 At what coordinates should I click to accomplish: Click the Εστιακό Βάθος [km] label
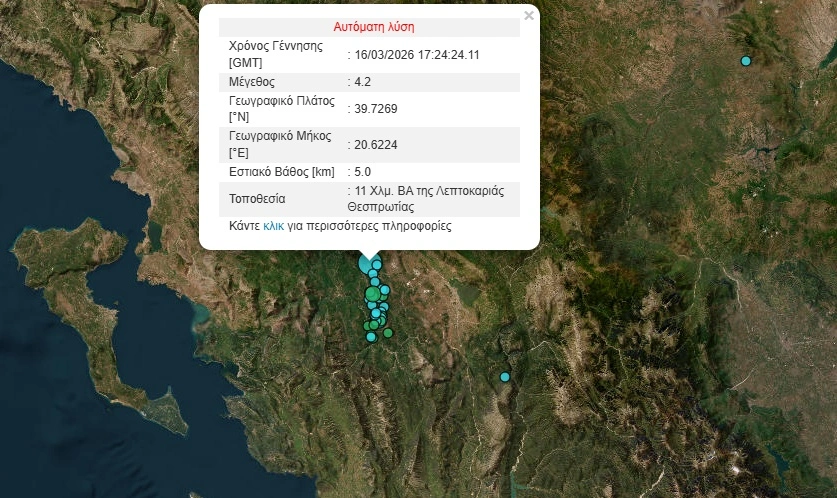coord(281,172)
